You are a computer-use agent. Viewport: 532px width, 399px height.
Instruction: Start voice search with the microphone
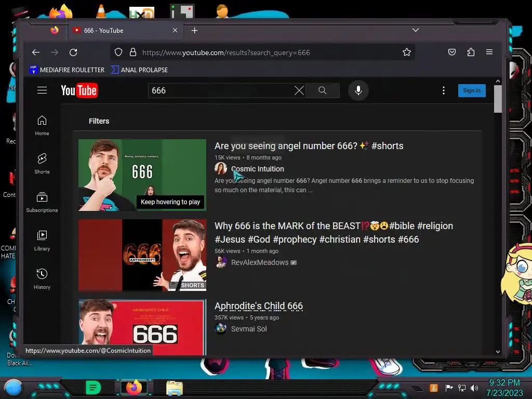[x=358, y=90]
